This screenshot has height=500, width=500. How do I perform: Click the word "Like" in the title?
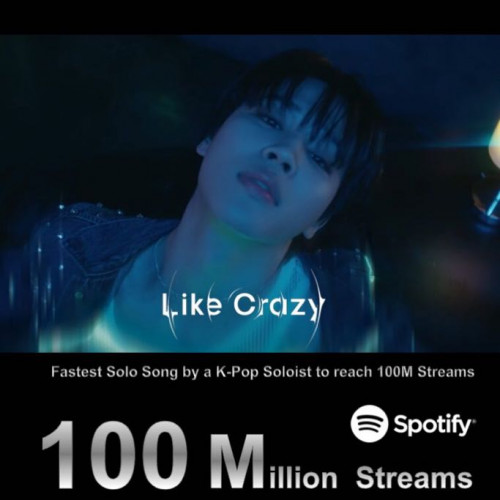(191, 305)
